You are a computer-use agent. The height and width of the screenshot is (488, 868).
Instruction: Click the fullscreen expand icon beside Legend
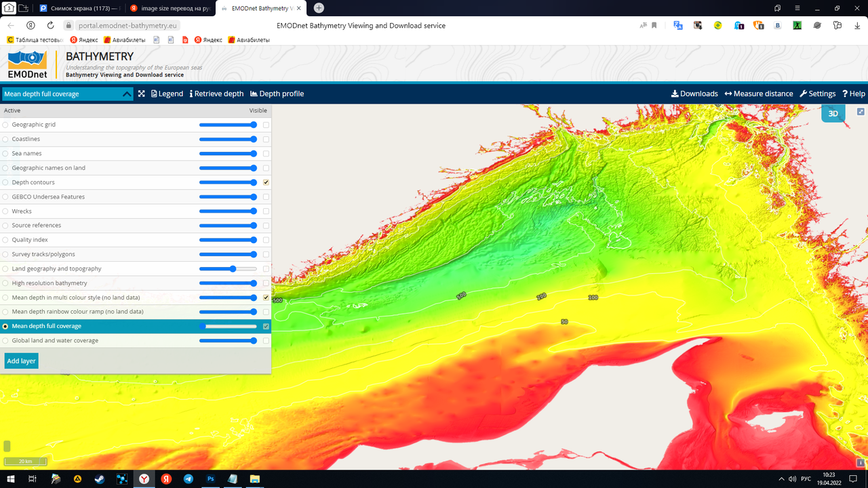[x=141, y=94]
